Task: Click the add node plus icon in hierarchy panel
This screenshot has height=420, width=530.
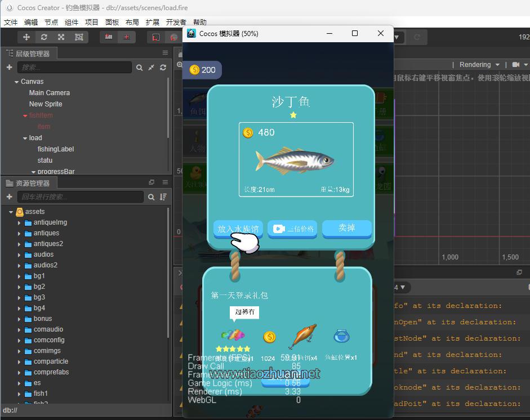Action: (10, 67)
